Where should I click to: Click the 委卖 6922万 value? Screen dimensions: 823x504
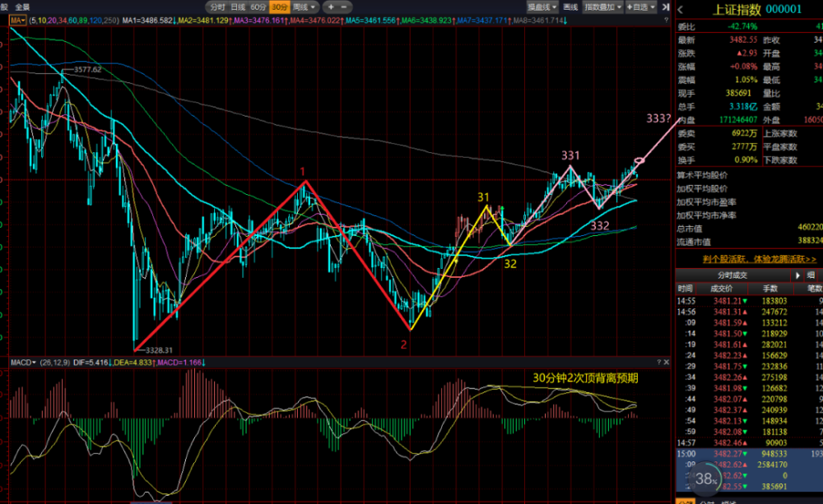(744, 133)
